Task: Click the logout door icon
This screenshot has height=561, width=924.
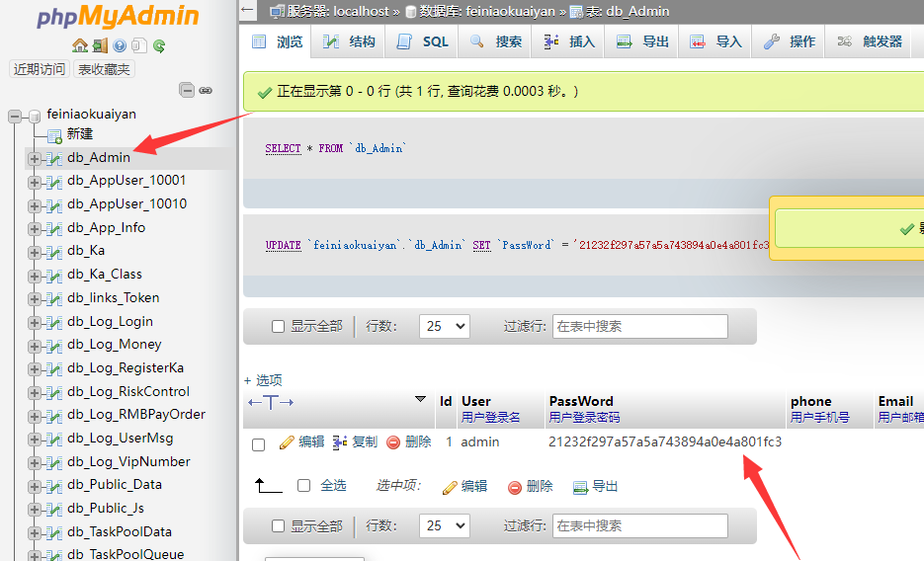Action: pyautogui.click(x=100, y=45)
